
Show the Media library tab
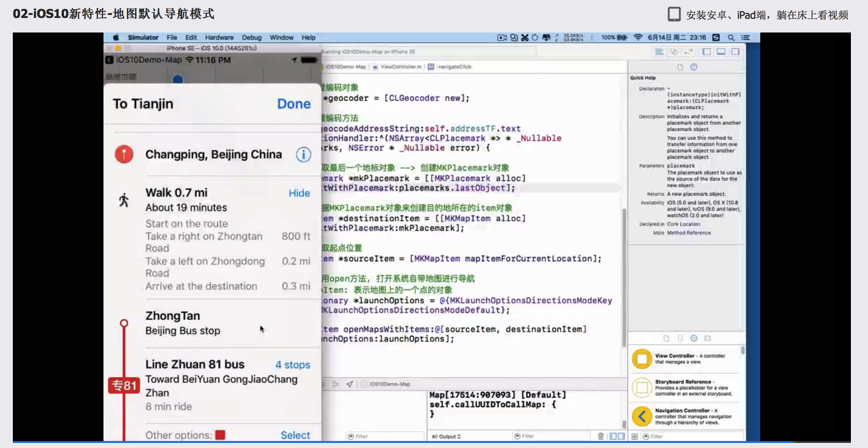[x=708, y=338]
